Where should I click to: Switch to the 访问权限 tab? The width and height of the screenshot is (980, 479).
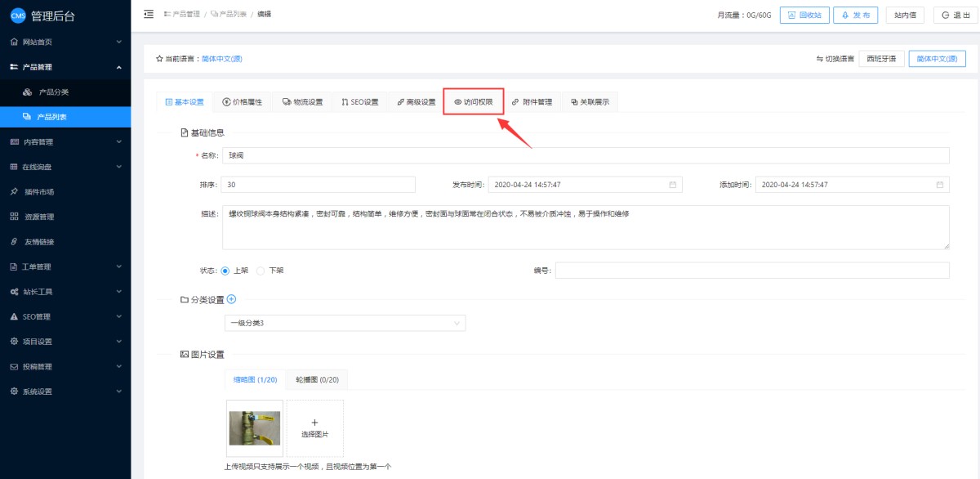point(474,102)
